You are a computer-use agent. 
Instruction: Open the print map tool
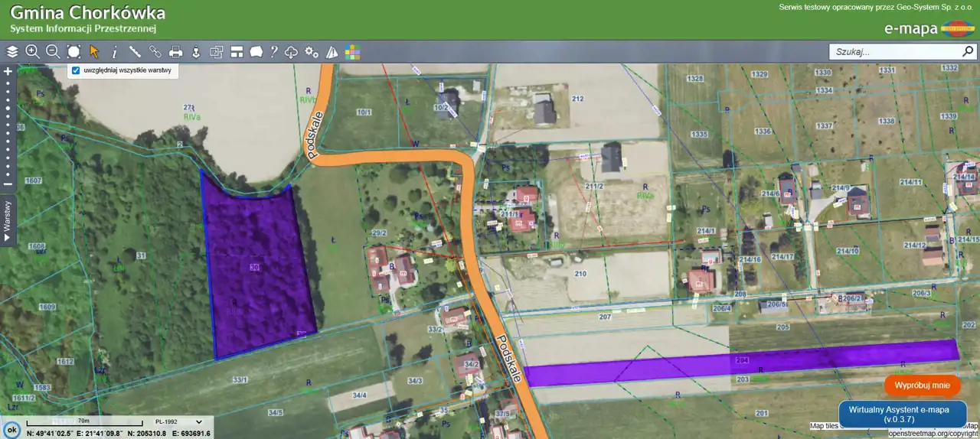click(x=176, y=52)
